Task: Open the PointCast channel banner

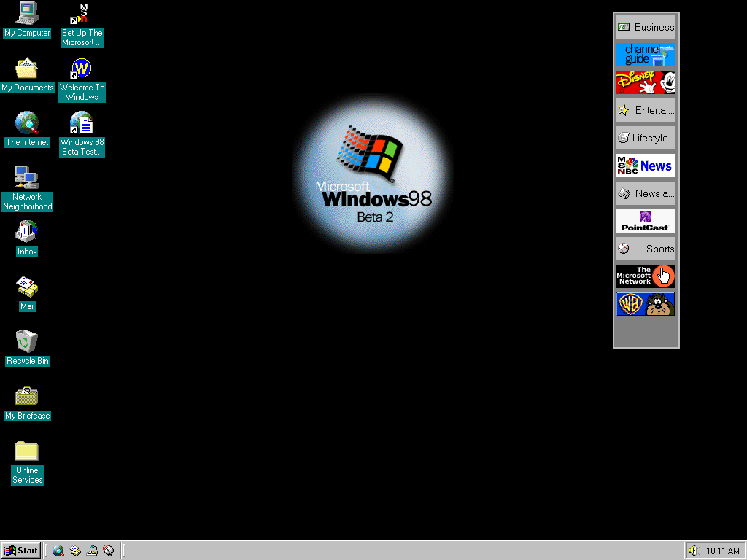Action: point(646,221)
